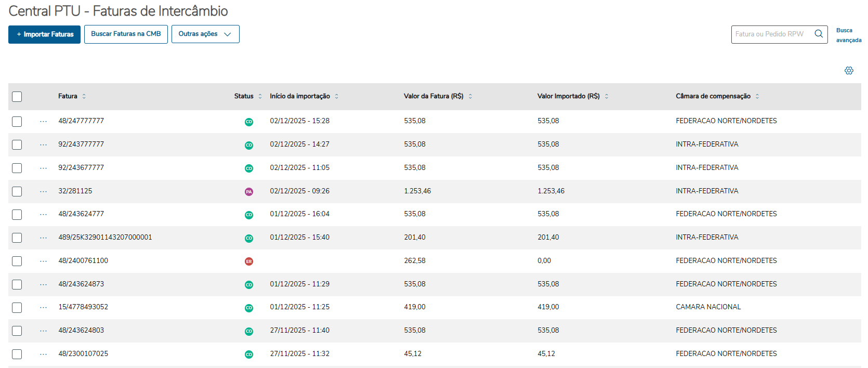Open the row actions menu for invoice 15/4778493052
Image resolution: width=868 pixels, height=368 pixels.
(43, 307)
